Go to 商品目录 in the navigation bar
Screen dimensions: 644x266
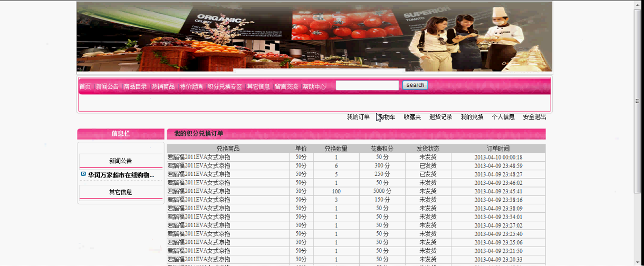[x=135, y=86]
